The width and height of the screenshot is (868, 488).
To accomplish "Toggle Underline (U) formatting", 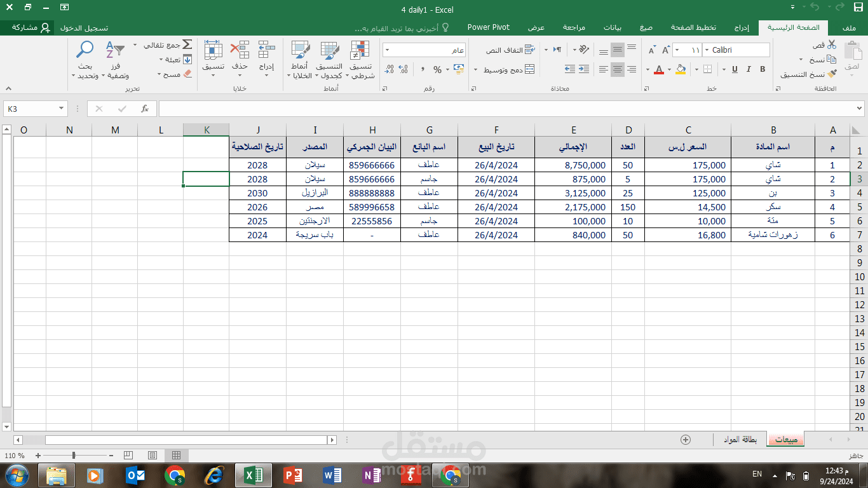I will (x=735, y=69).
